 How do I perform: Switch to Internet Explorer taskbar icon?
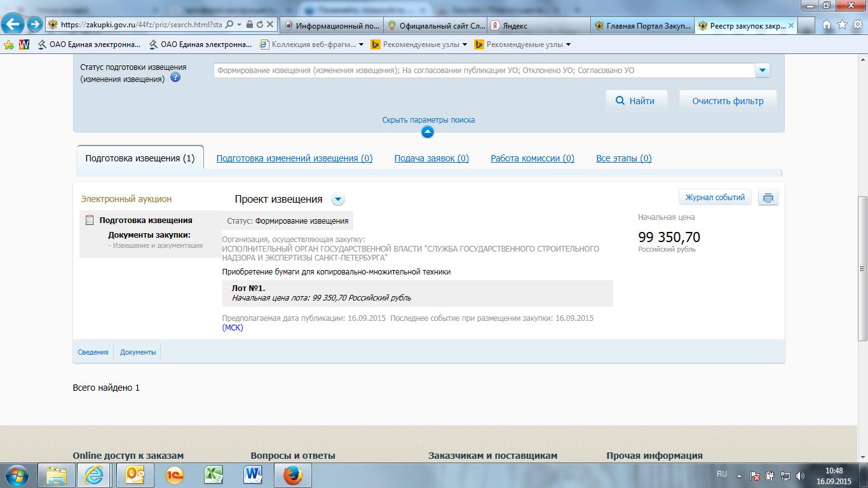pyautogui.click(x=94, y=475)
